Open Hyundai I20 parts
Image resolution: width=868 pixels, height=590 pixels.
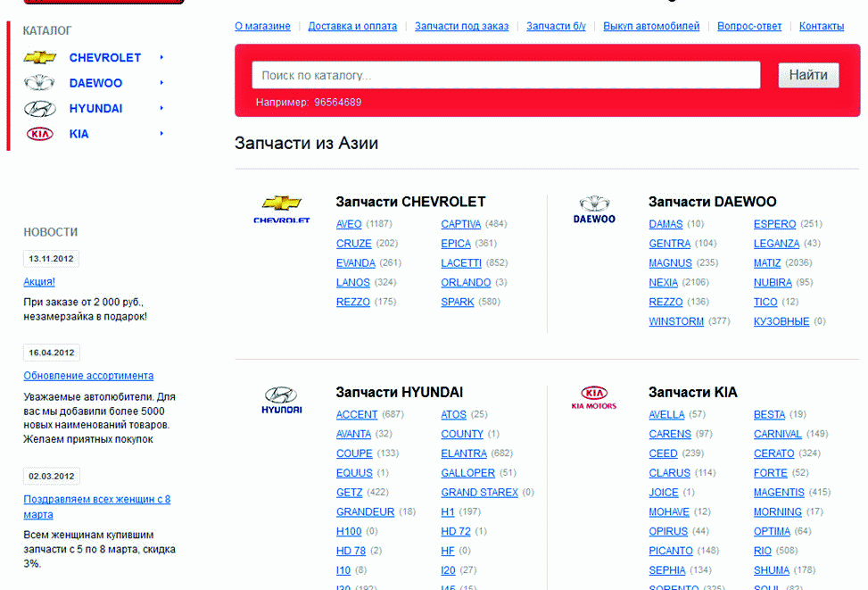pos(448,570)
